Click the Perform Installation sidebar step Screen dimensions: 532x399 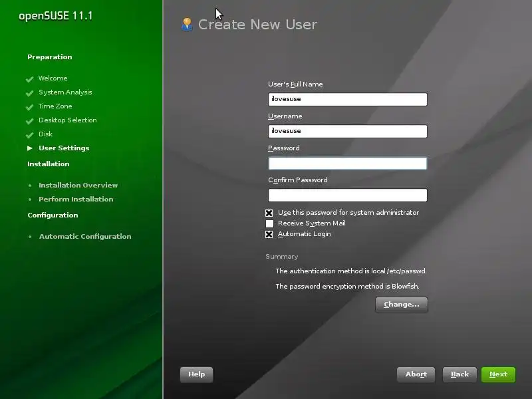point(76,199)
